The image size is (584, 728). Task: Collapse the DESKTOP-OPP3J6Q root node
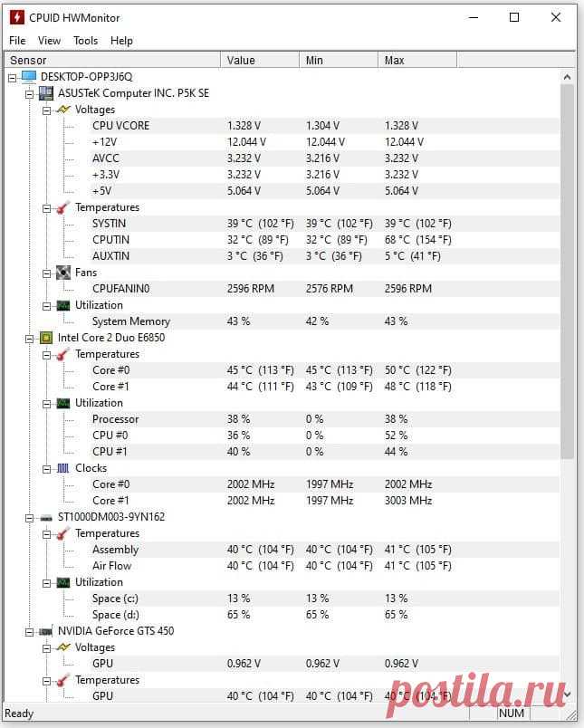13,78
